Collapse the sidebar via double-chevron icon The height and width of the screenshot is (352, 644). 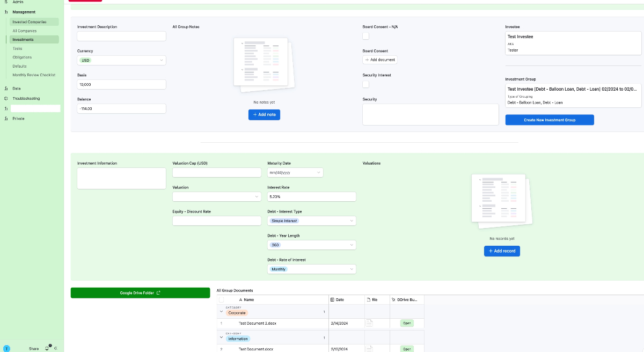point(55,348)
